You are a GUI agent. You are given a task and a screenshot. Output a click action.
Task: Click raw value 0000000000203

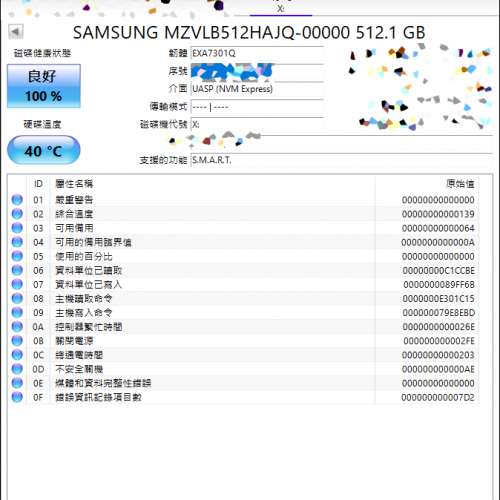coord(438,355)
